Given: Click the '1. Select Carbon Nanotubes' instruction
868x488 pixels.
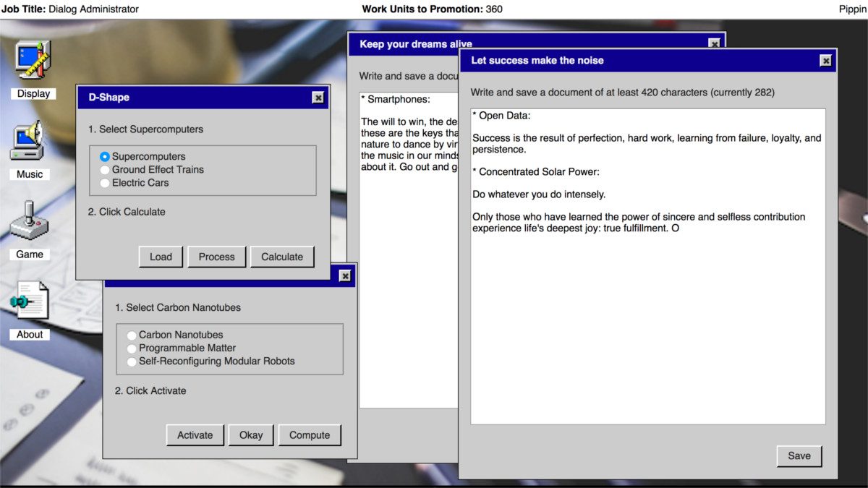Looking at the screenshot, I should click(178, 307).
